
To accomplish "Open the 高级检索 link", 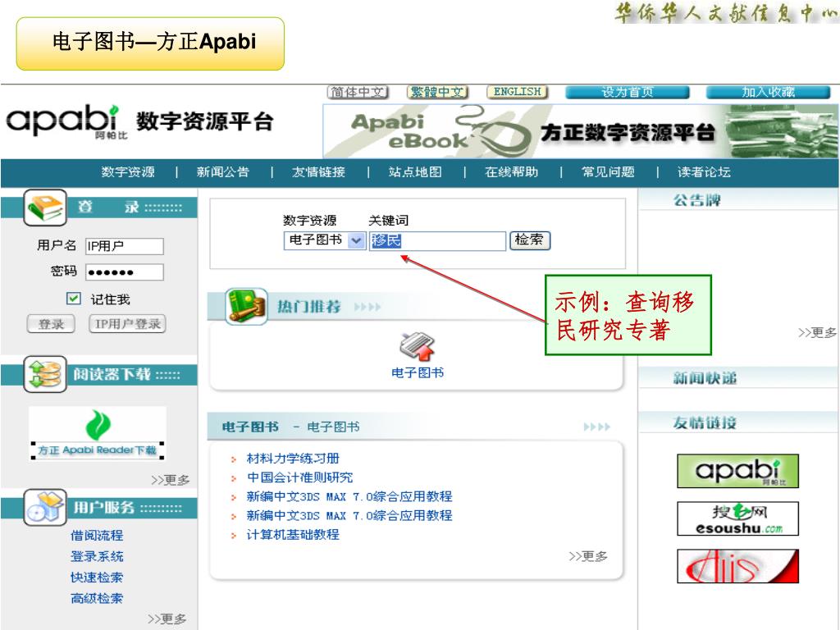I will coord(97,598).
